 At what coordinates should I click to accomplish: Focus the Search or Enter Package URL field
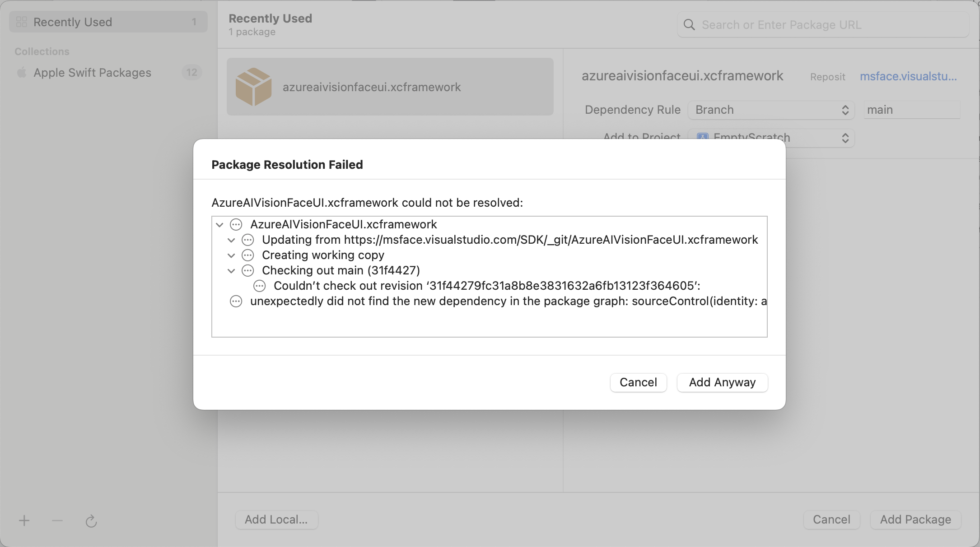pos(823,24)
